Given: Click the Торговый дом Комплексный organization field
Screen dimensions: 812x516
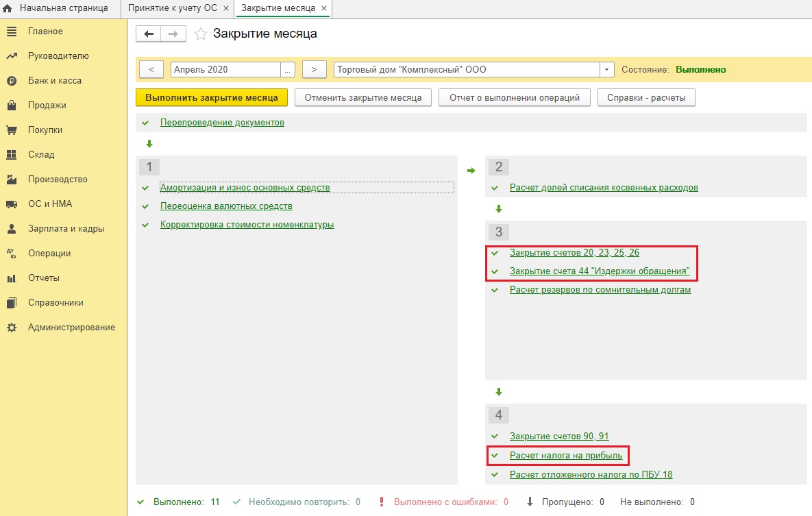Looking at the screenshot, I should point(467,69).
